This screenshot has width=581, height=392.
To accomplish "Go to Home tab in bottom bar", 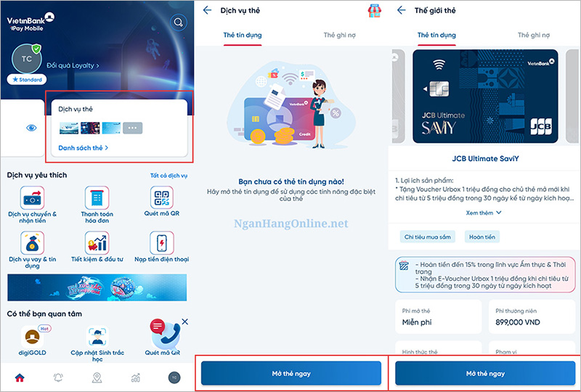I will pyautogui.click(x=20, y=377).
